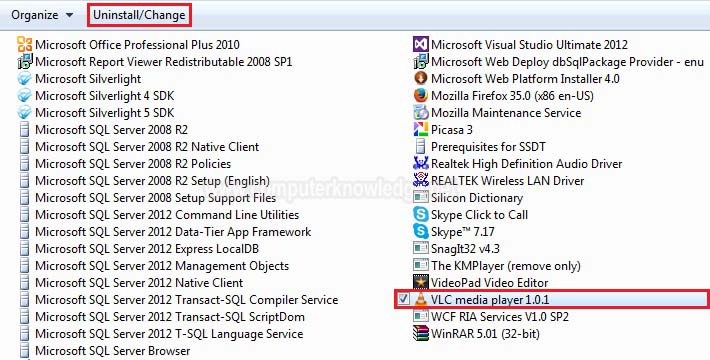This screenshot has width=710, height=360.
Task: Select Microsoft SQL Server 2008 R2 entry
Action: point(111,130)
